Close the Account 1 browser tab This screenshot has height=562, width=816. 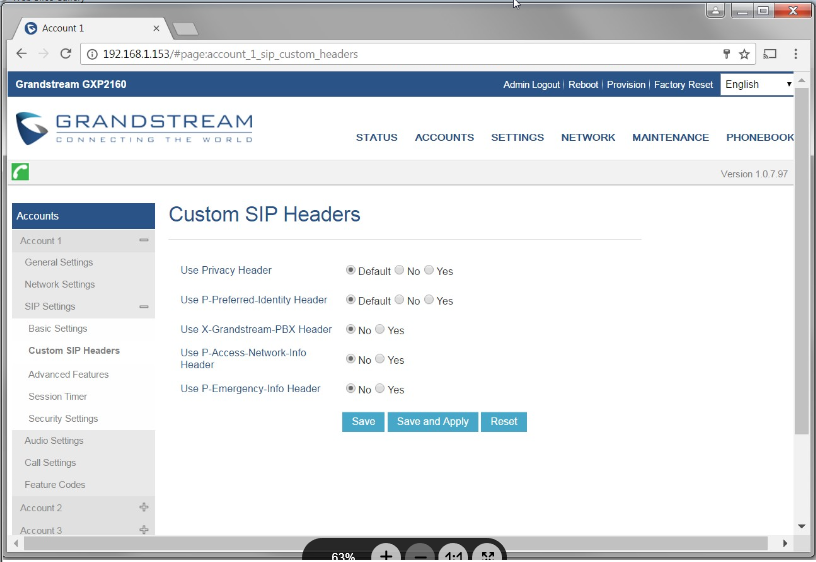click(x=156, y=28)
